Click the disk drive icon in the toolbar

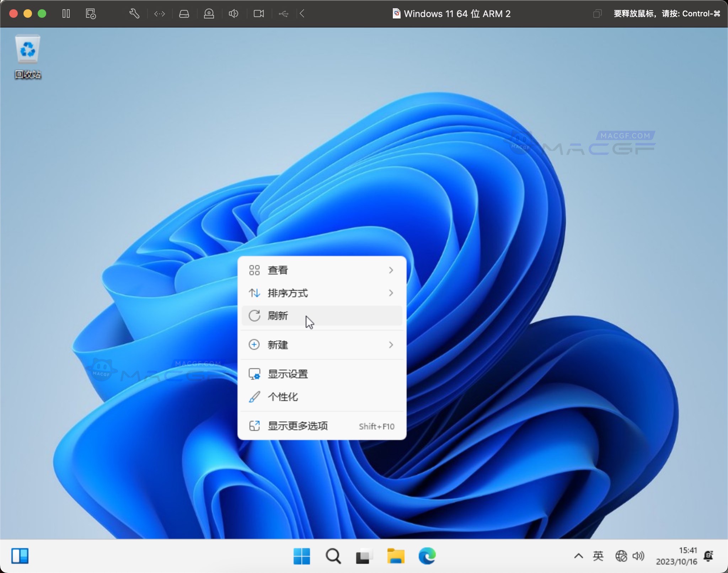(184, 14)
